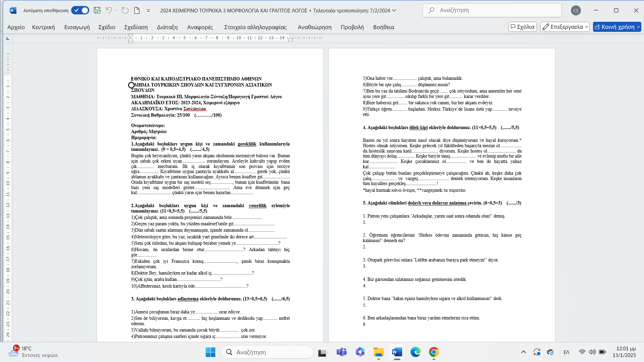Click the right indent marker on horizontal ruler
644x362 pixels.
click(x=290, y=40)
